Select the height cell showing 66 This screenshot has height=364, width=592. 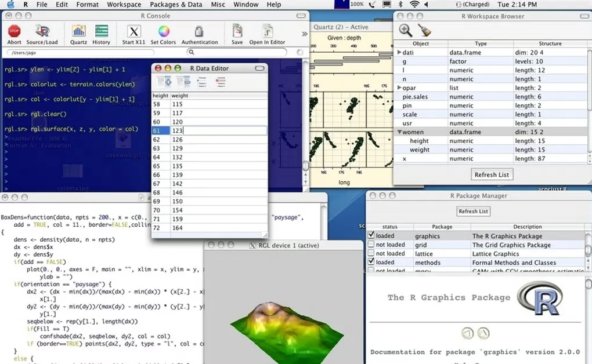pos(161,174)
